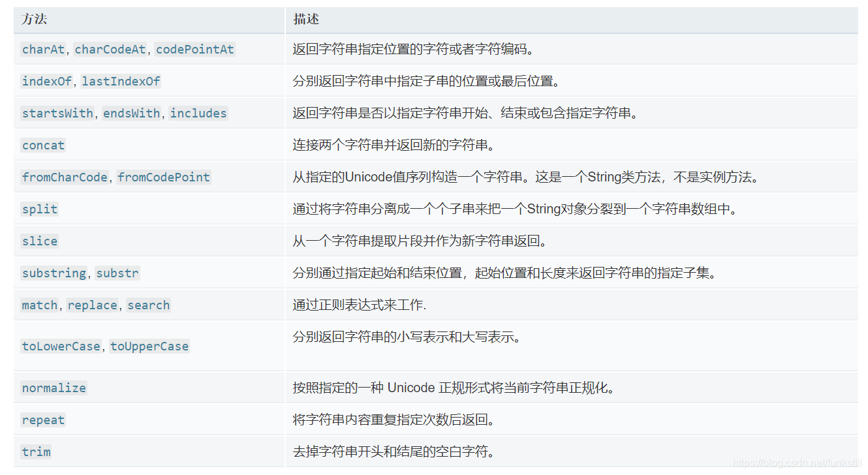868x475 pixels.
Task: Open the search method link
Action: pyautogui.click(x=149, y=305)
